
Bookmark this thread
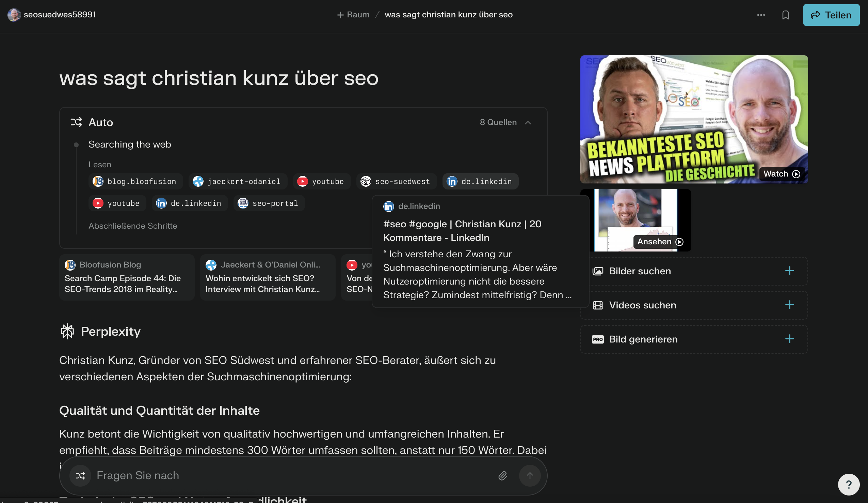coord(786,15)
